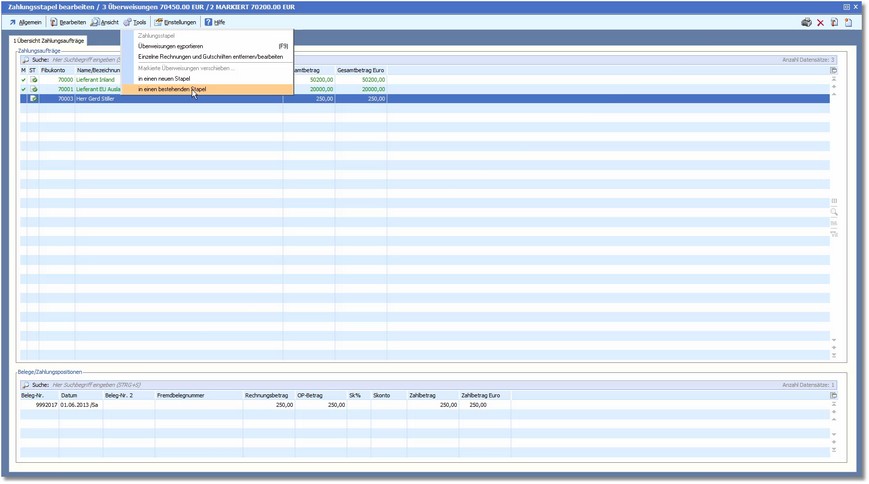Viewport: 869px width, 484px height.
Task: Switch to '1 Übersicht Zahlungsaufträge' tab
Action: click(49, 40)
